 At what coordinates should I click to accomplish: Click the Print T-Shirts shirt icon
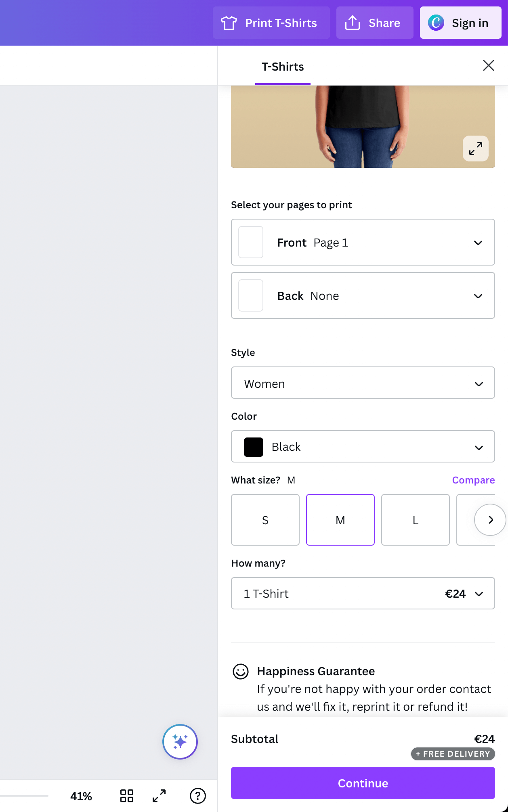point(229,23)
